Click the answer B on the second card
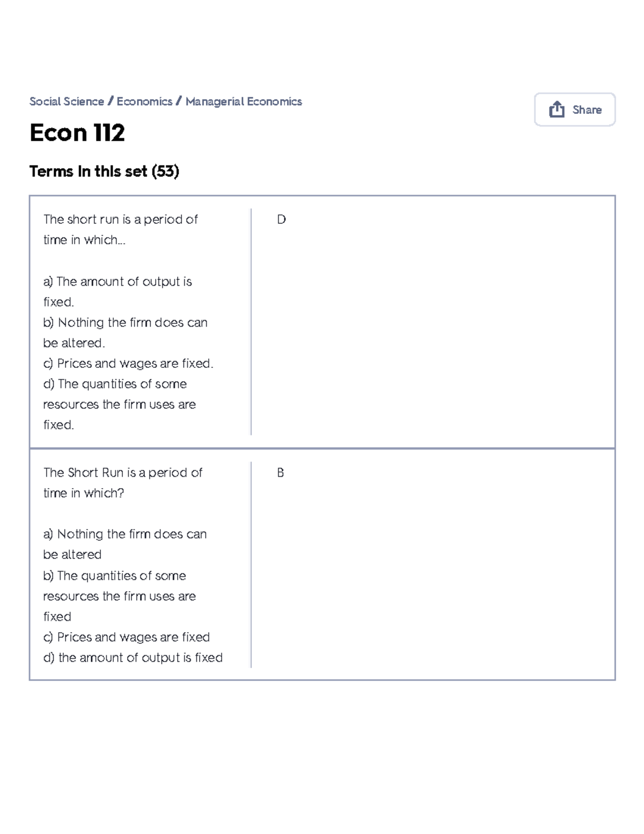Viewport: 644px width, 834px height. coord(280,473)
